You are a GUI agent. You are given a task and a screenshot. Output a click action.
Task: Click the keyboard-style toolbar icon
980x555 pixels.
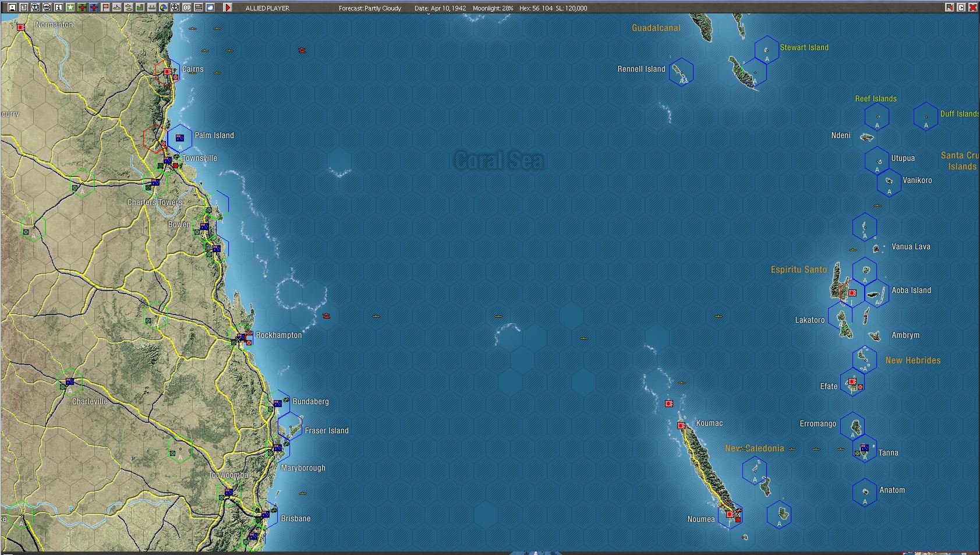pyautogui.click(x=199, y=8)
